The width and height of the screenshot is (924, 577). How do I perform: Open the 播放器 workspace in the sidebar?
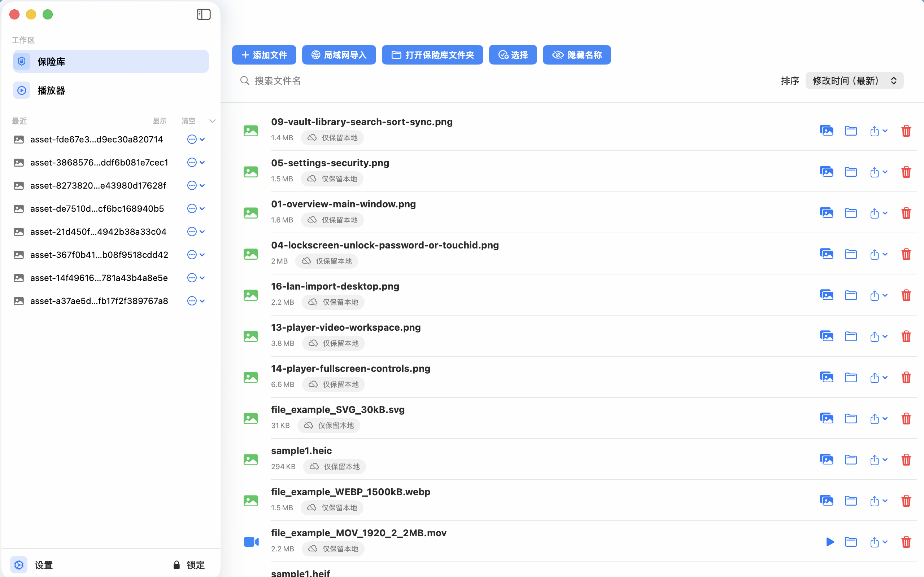click(52, 91)
